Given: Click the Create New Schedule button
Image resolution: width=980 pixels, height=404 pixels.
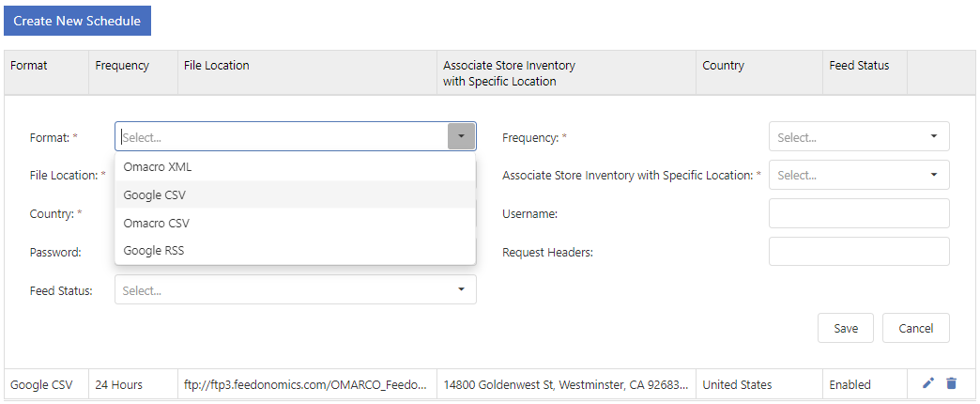Looking at the screenshot, I should pyautogui.click(x=77, y=21).
